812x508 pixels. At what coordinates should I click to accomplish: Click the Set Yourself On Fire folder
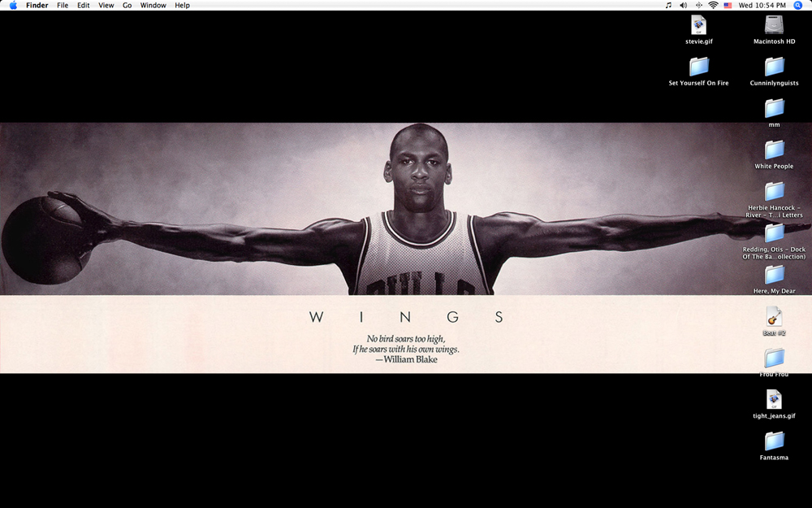698,67
